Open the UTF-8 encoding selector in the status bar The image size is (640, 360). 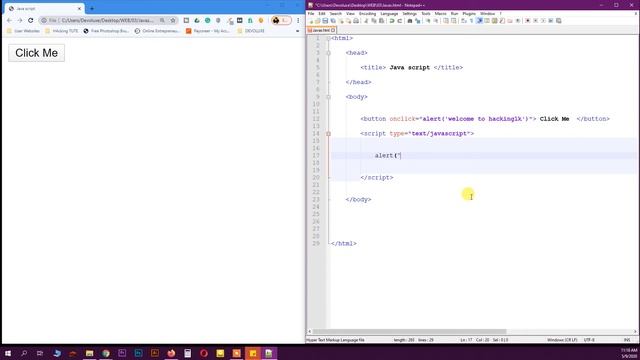point(589,340)
